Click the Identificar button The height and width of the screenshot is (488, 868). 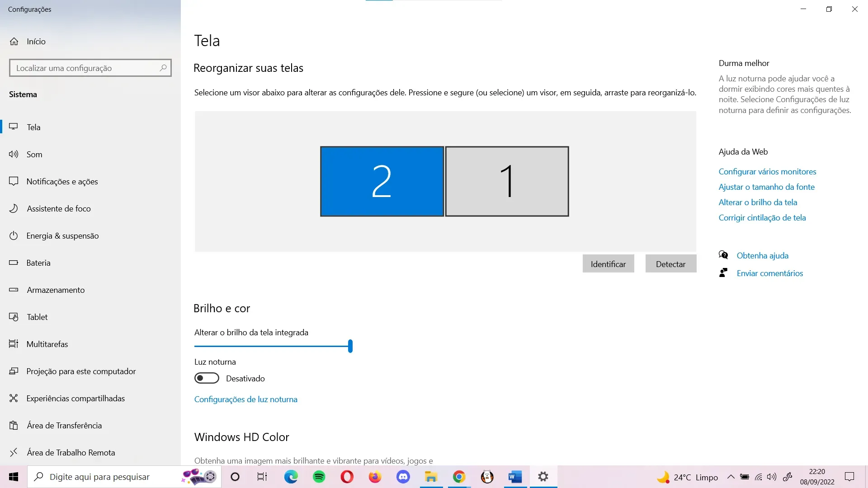pos(608,264)
